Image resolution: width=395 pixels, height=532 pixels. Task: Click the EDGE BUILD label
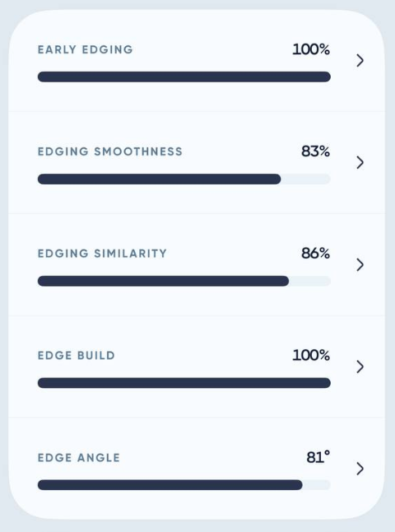[77, 356]
